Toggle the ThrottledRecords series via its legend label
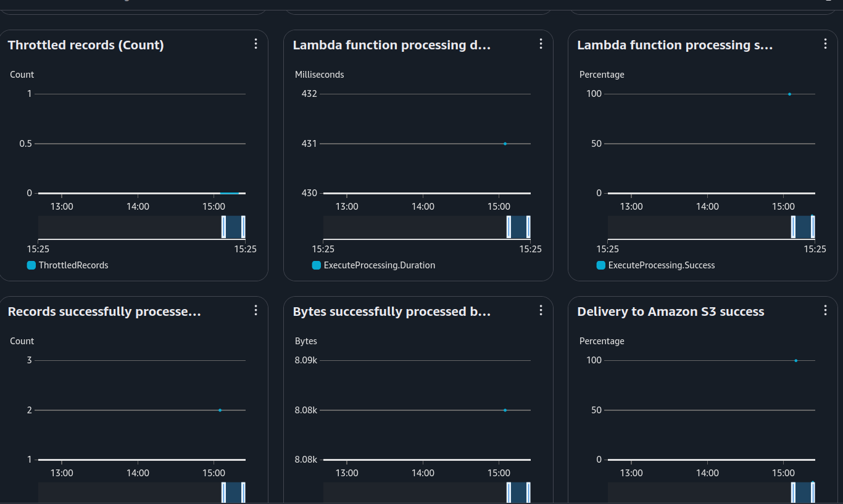The height and width of the screenshot is (504, 843). (74, 265)
